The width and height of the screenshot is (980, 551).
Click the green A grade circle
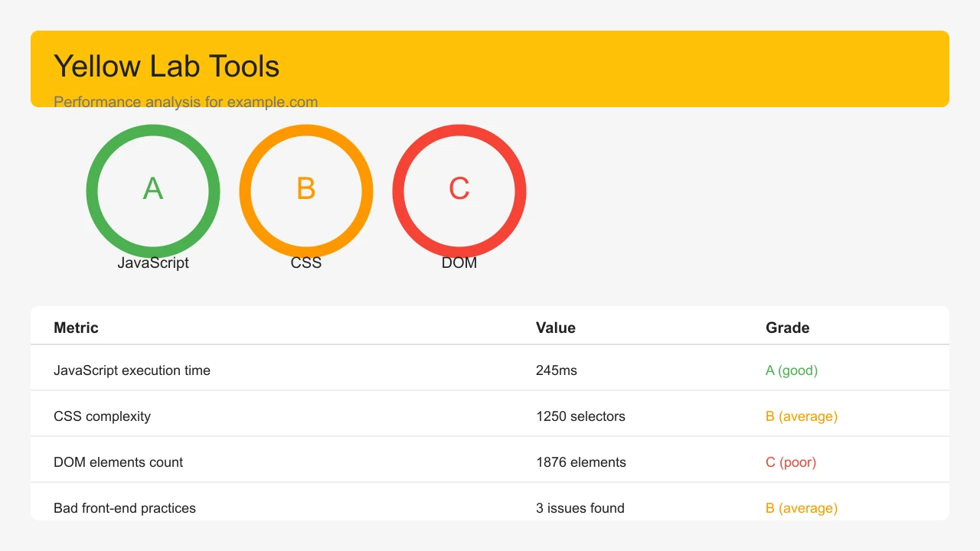153,191
